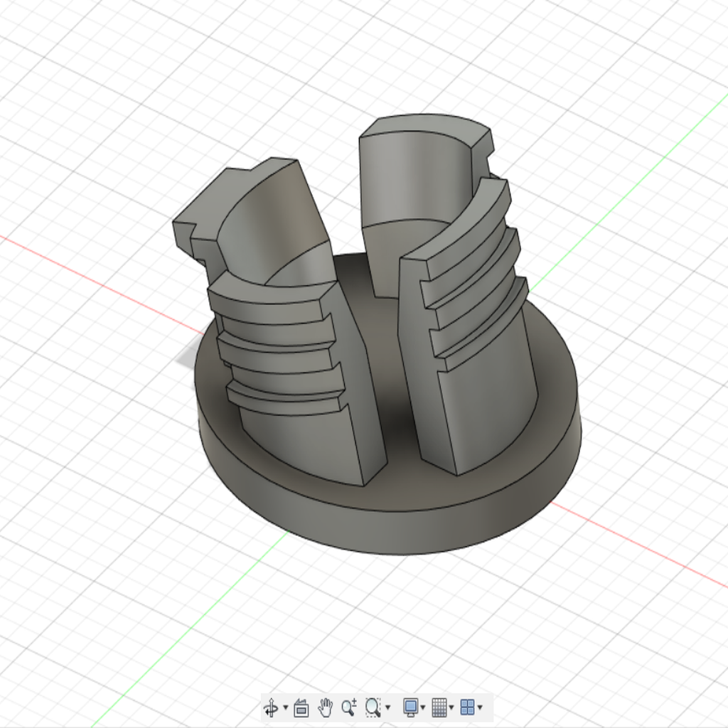728x728 pixels.
Task: Open Display Settings monitor icon
Action: (x=410, y=707)
